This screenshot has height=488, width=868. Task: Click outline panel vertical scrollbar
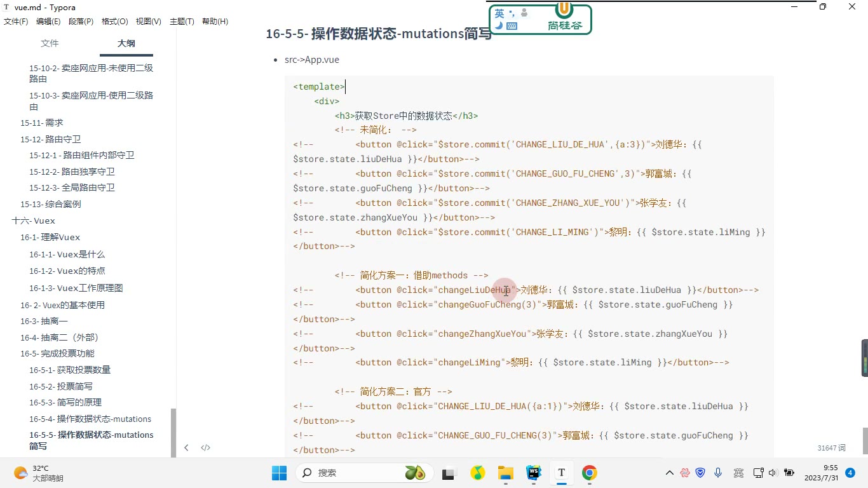point(173,432)
